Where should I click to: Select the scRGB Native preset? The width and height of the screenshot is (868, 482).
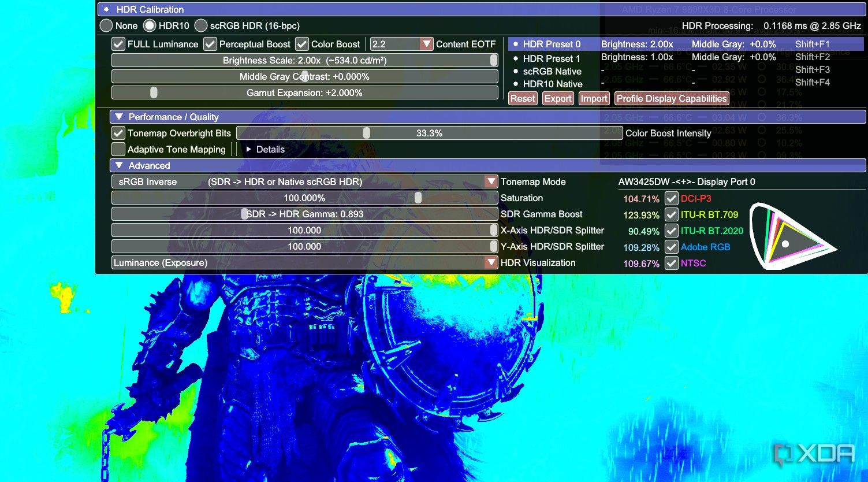point(552,71)
